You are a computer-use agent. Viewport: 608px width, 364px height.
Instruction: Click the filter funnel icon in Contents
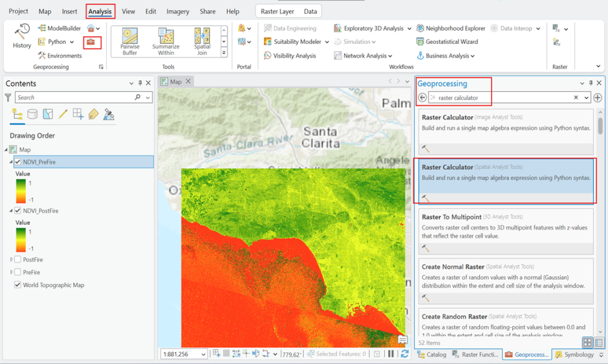[8, 98]
